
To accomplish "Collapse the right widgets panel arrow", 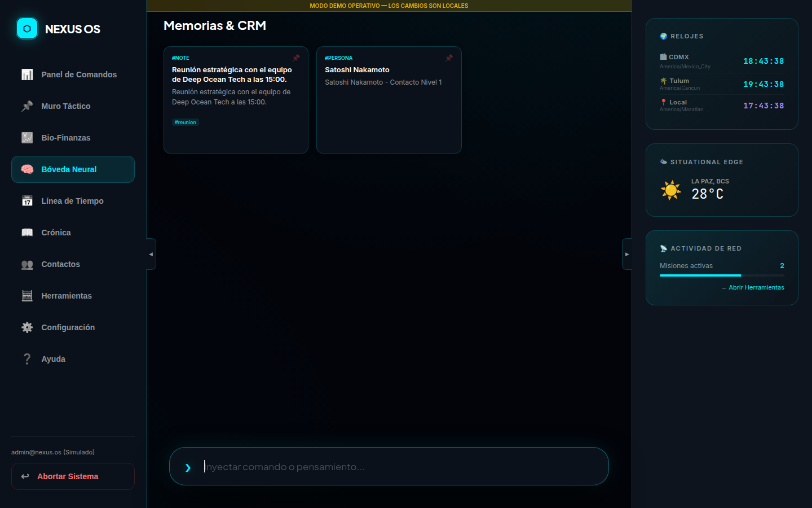I will point(627,254).
